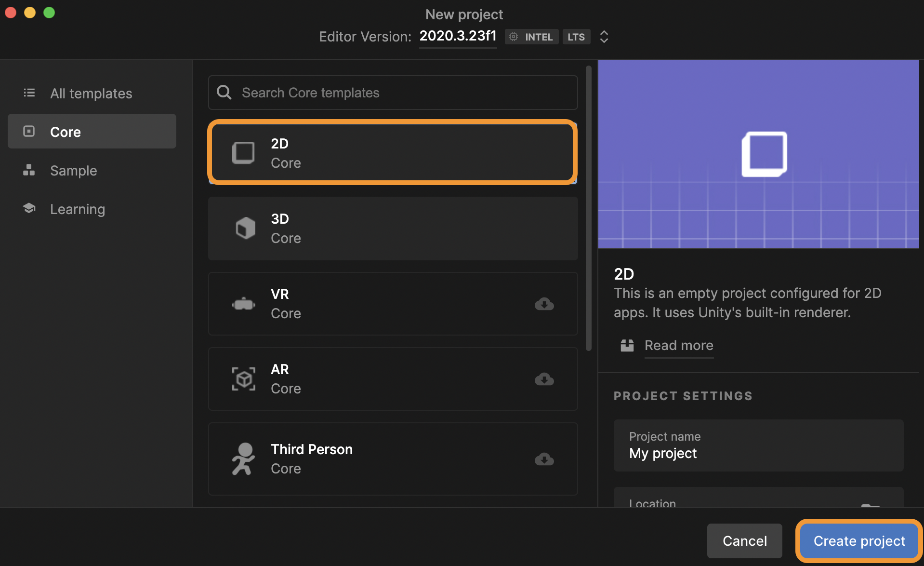This screenshot has width=924, height=566.
Task: Click the Third Person template download icon
Action: (x=544, y=459)
